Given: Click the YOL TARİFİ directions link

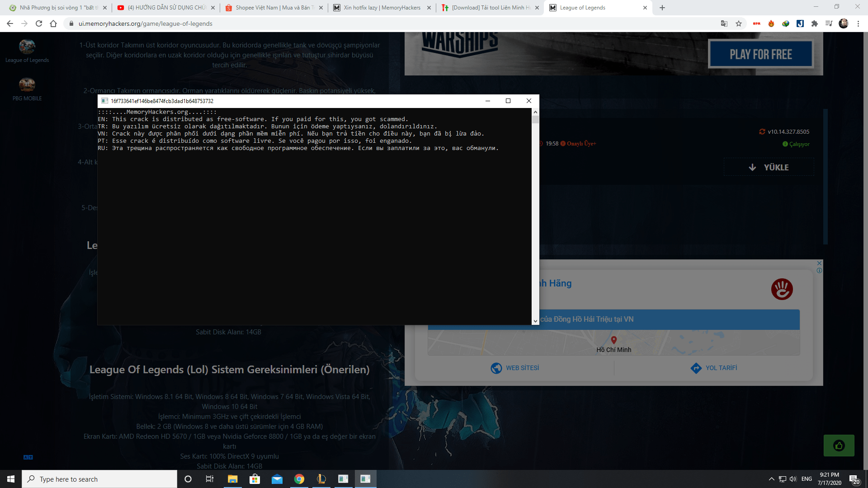Looking at the screenshot, I should click(x=714, y=368).
